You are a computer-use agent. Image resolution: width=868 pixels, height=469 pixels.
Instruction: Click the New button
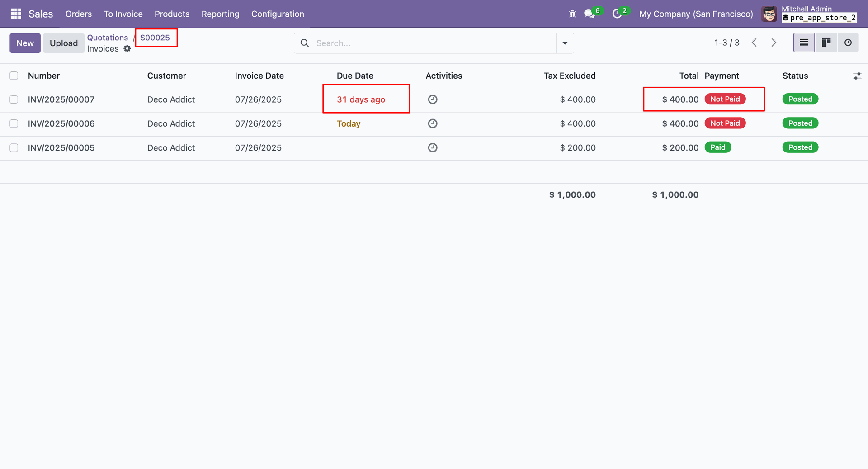pyautogui.click(x=25, y=43)
